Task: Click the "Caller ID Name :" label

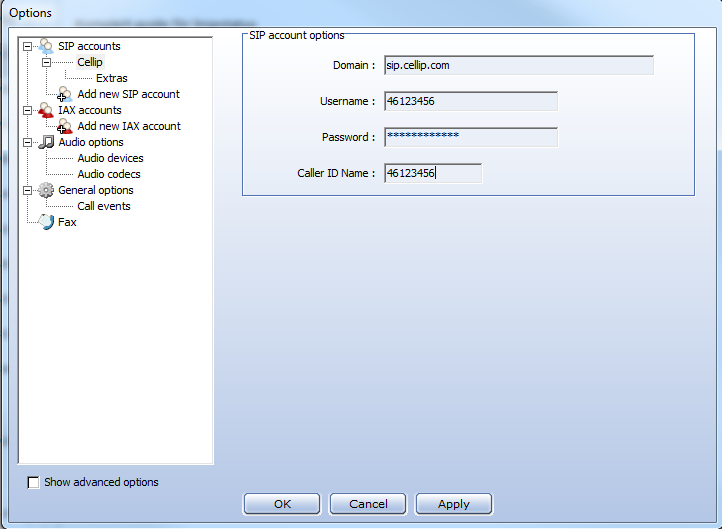Action: [336, 173]
